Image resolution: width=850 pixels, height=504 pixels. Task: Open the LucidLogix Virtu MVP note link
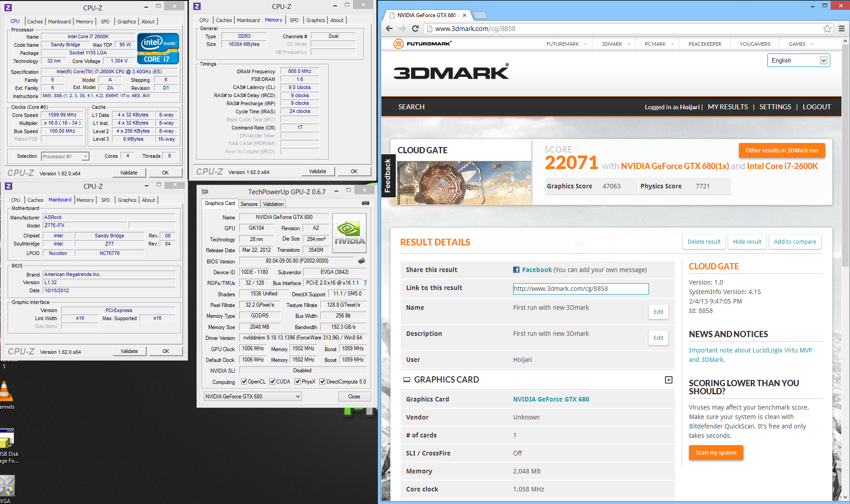(750, 355)
